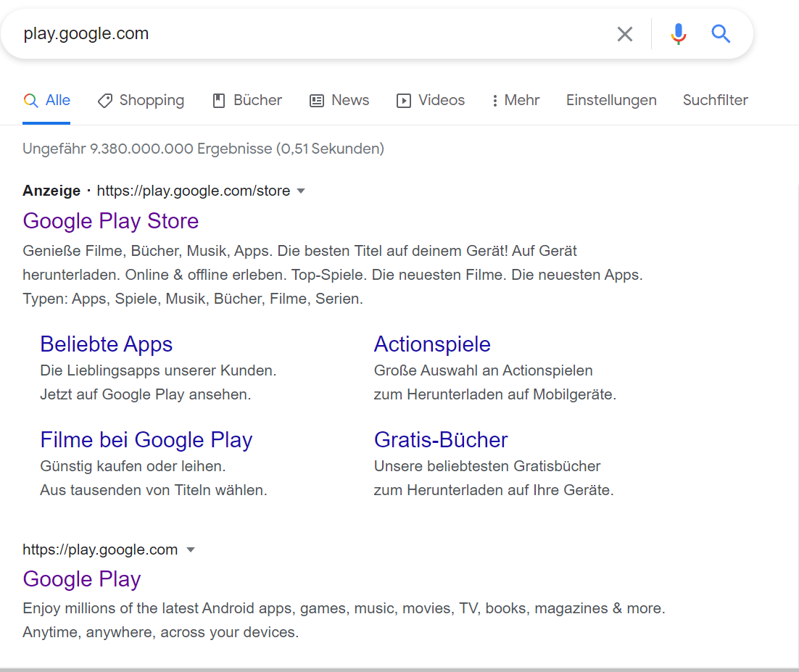The height and width of the screenshot is (672, 799).
Task: Switch to the News tab
Action: [x=339, y=100]
